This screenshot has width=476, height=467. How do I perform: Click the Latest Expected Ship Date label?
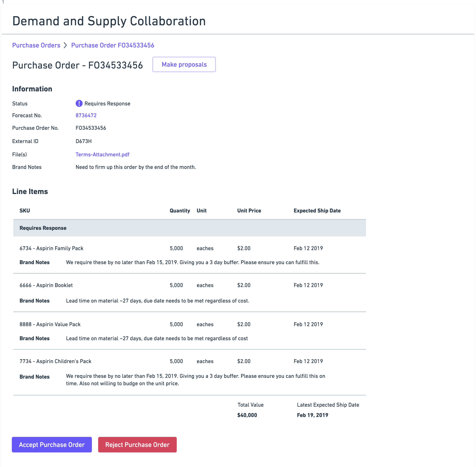tap(328, 405)
